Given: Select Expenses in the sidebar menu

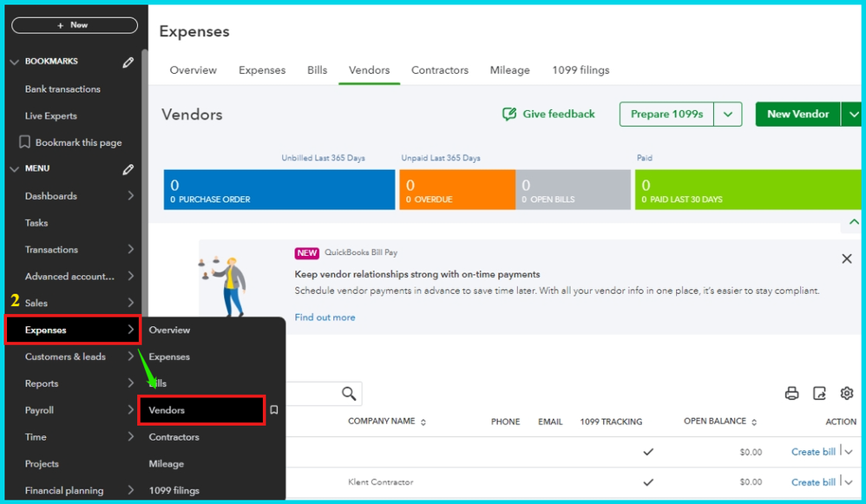Looking at the screenshot, I should [x=73, y=331].
